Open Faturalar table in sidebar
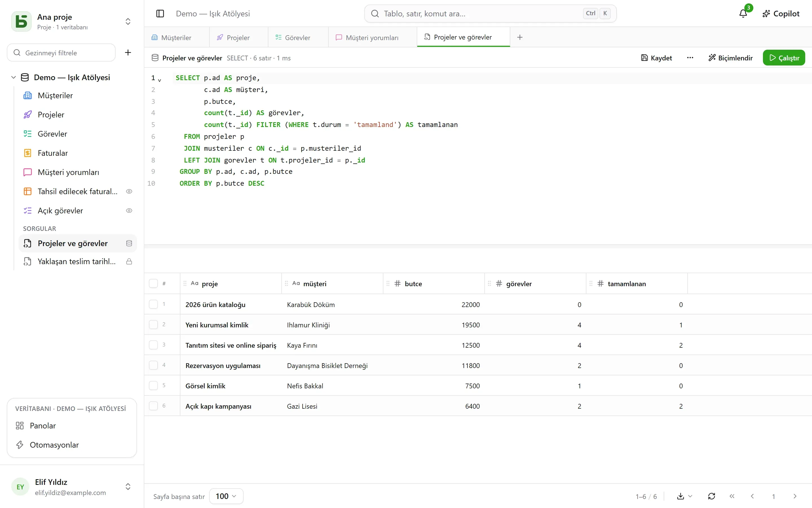This screenshot has width=812, height=508. [77, 153]
